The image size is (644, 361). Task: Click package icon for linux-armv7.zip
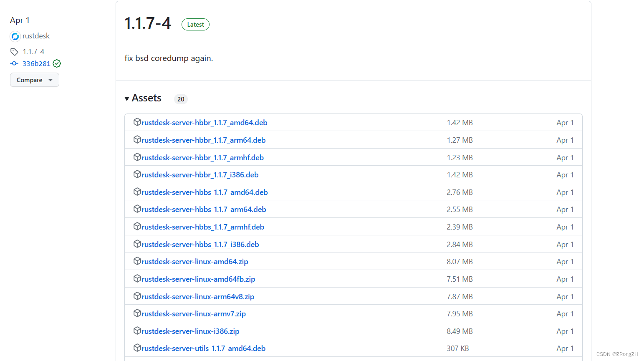click(137, 313)
